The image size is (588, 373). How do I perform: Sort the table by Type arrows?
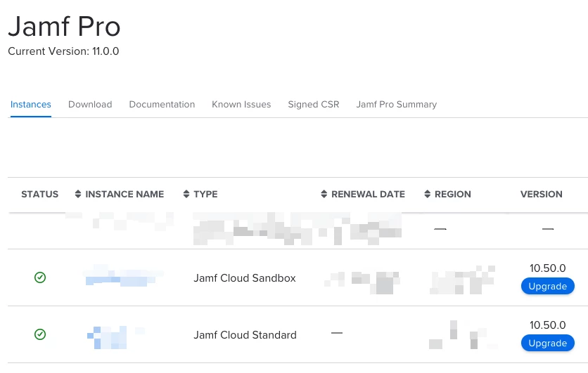click(x=186, y=194)
